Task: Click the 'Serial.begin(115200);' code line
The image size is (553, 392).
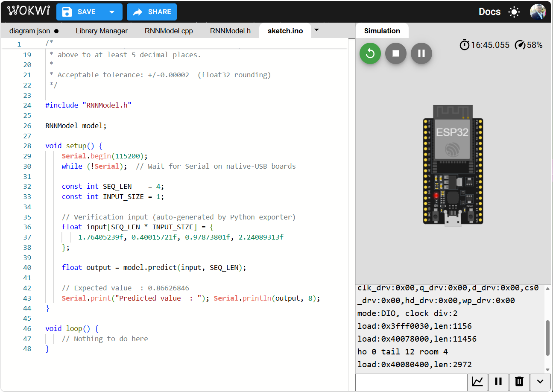Action: pyautogui.click(x=105, y=156)
